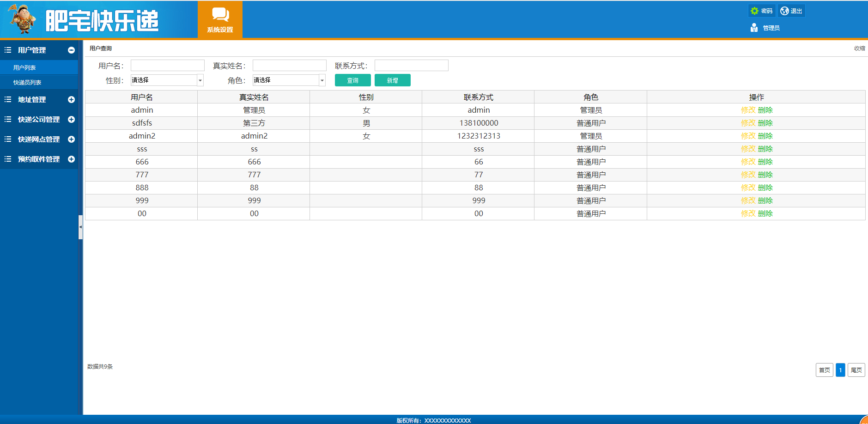Focus the 真实姓名 input field

pos(289,65)
